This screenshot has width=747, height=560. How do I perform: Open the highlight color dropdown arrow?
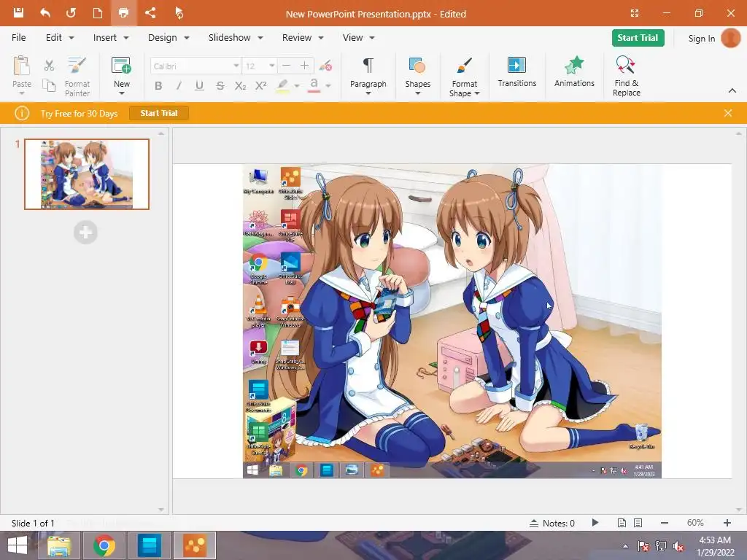point(296,86)
